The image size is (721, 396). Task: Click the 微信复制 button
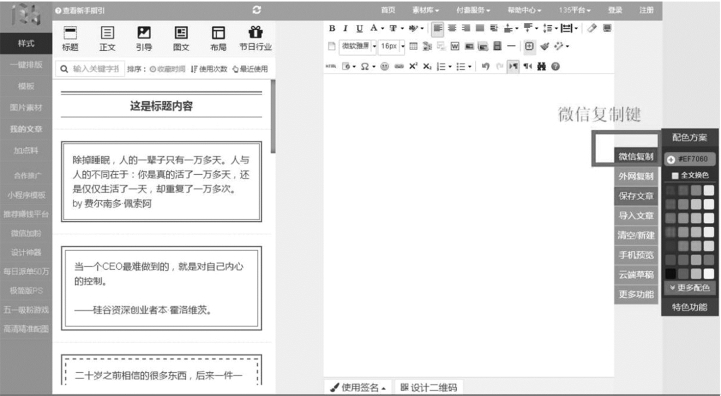point(636,156)
